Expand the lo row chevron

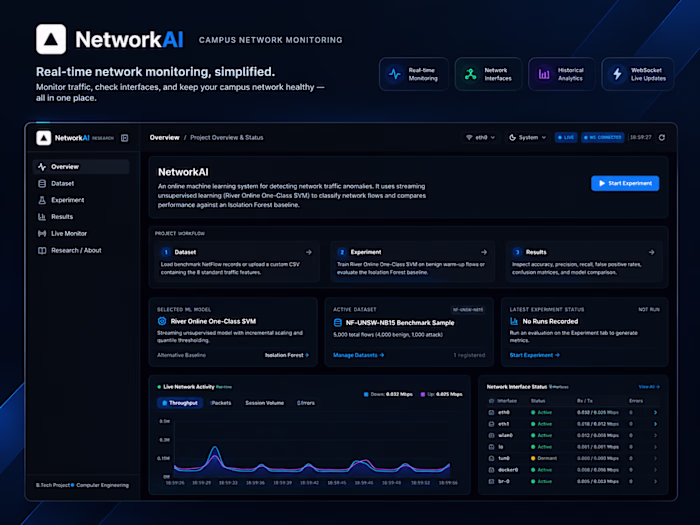pyautogui.click(x=655, y=447)
